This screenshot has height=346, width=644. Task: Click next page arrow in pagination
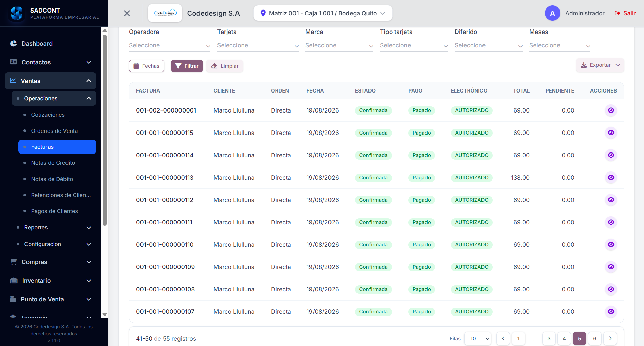pos(610,338)
